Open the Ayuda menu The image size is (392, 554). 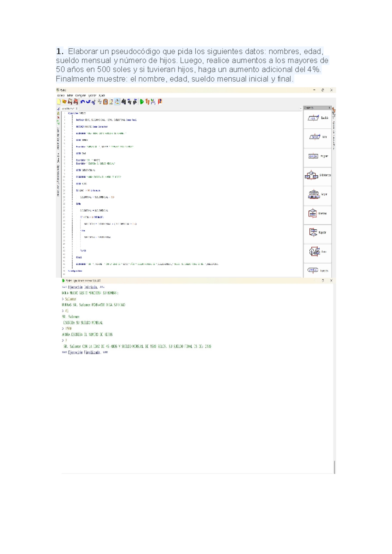tap(102, 95)
